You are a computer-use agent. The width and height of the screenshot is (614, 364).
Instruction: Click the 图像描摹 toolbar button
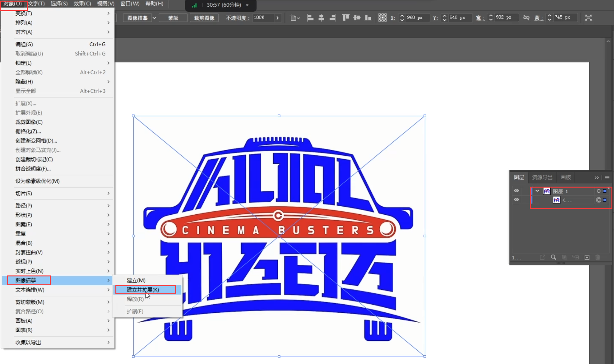[x=137, y=18]
